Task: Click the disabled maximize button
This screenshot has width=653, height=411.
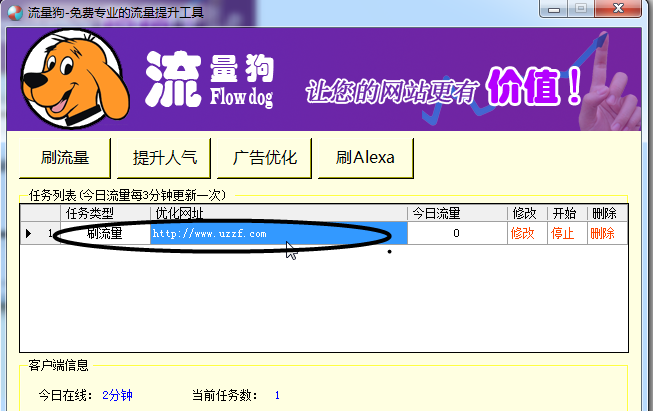Action: pyautogui.click(x=581, y=9)
